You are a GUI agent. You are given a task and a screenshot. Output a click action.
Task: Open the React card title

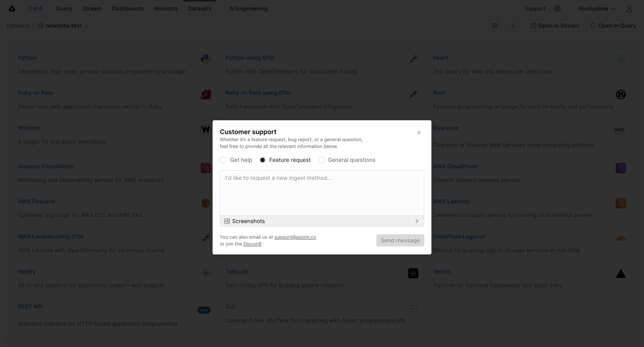(440, 58)
